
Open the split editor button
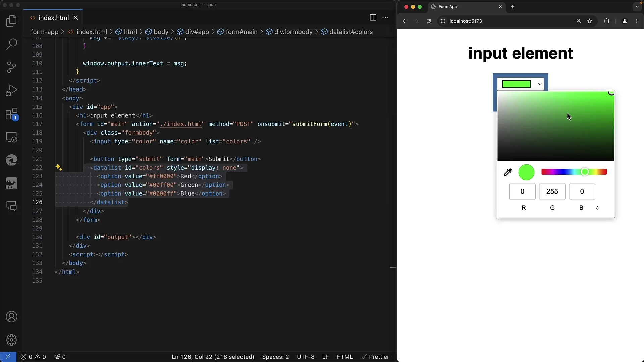pos(373,18)
